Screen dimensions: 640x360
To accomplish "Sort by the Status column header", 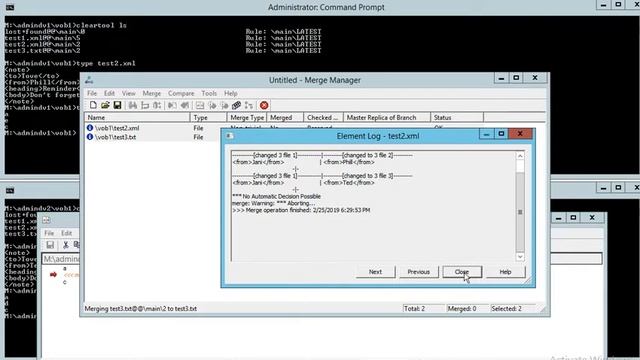I will click(x=457, y=118).
